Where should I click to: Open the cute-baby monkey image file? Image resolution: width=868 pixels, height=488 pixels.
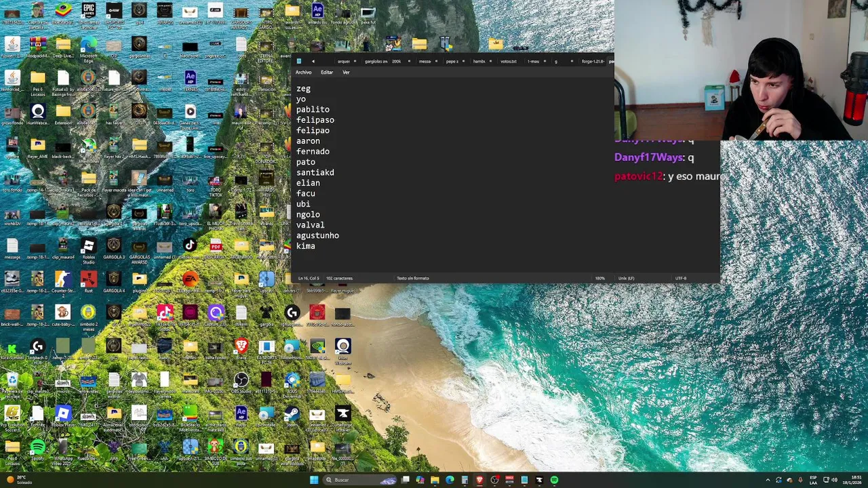tap(62, 315)
